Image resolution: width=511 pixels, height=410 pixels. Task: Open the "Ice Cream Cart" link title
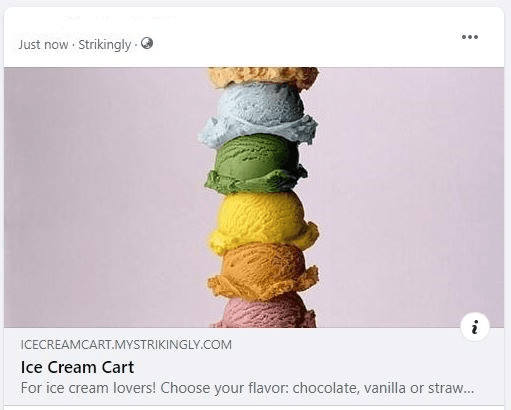coord(77,367)
